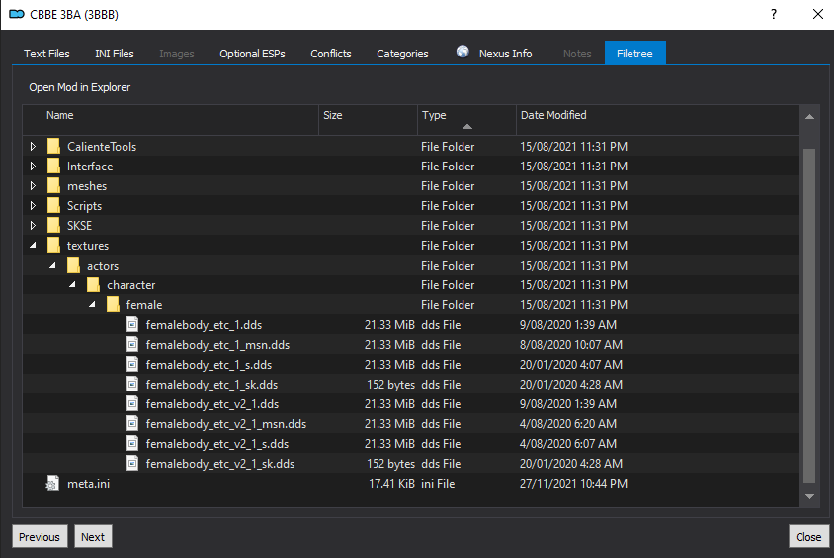Collapse the character folder
The image size is (834, 558).
(72, 285)
